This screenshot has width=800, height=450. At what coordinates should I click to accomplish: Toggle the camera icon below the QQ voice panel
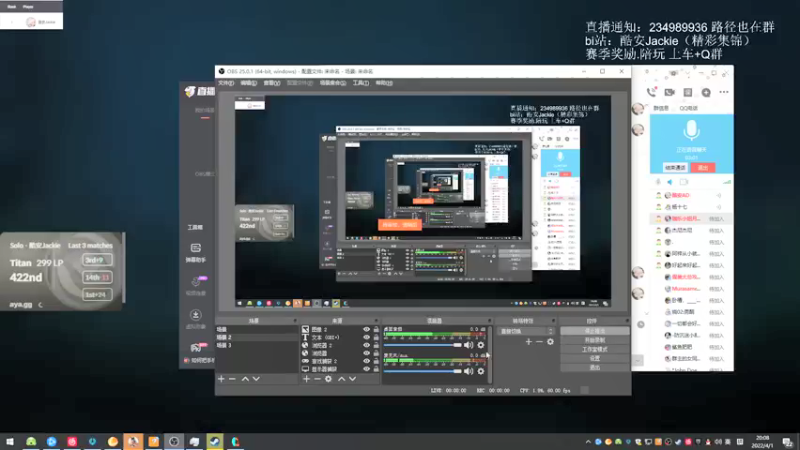coord(684,182)
